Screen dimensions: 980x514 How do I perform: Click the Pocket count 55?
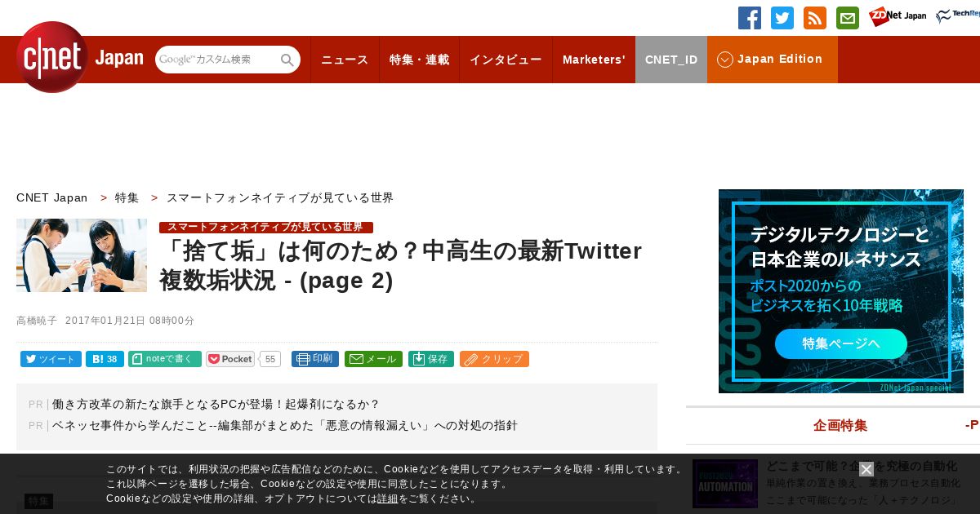tap(270, 359)
